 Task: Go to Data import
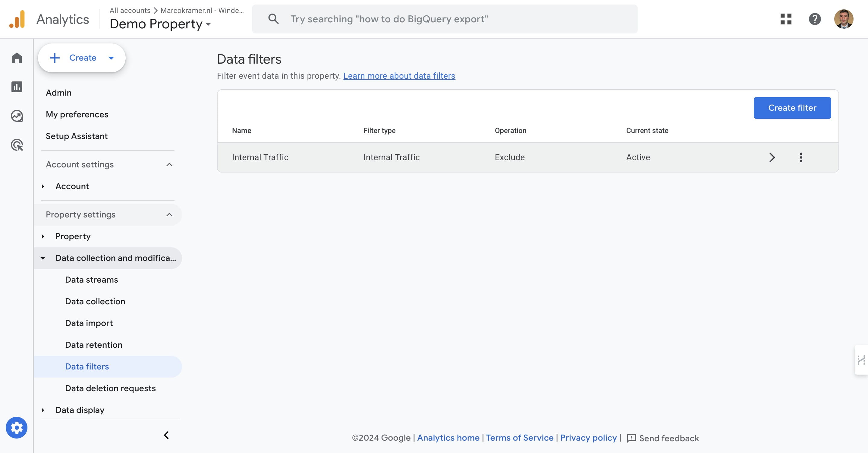point(89,323)
